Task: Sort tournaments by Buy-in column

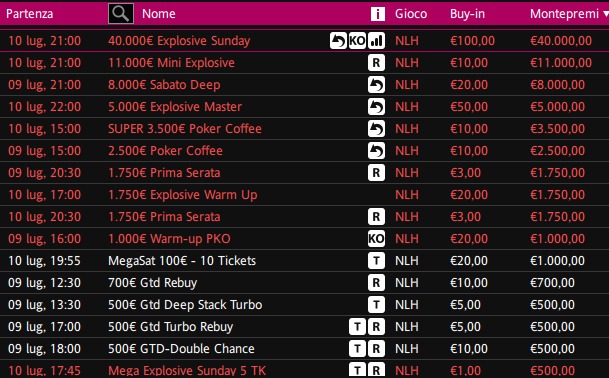Action: pos(467,14)
